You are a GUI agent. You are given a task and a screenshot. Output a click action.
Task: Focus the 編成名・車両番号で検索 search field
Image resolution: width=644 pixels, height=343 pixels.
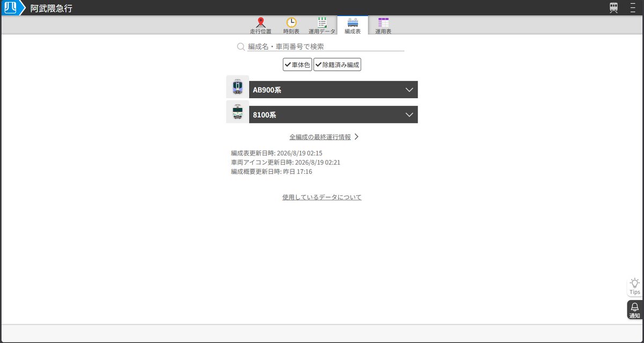pyautogui.click(x=326, y=47)
